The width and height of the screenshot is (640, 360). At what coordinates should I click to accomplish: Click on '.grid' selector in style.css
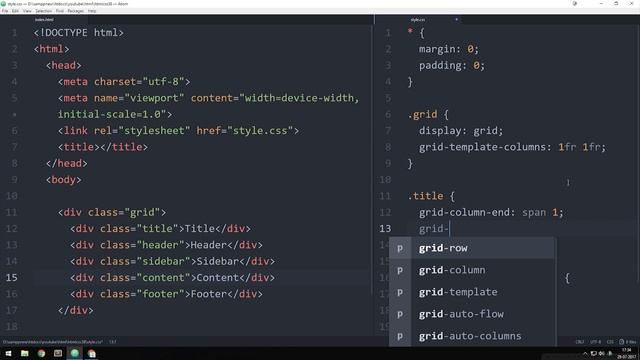[x=422, y=114]
